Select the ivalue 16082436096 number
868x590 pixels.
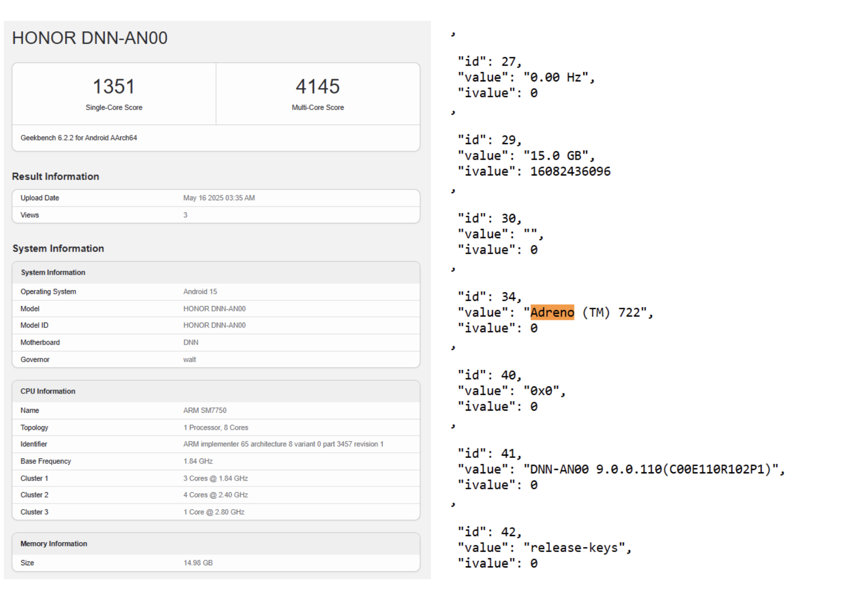570,172
